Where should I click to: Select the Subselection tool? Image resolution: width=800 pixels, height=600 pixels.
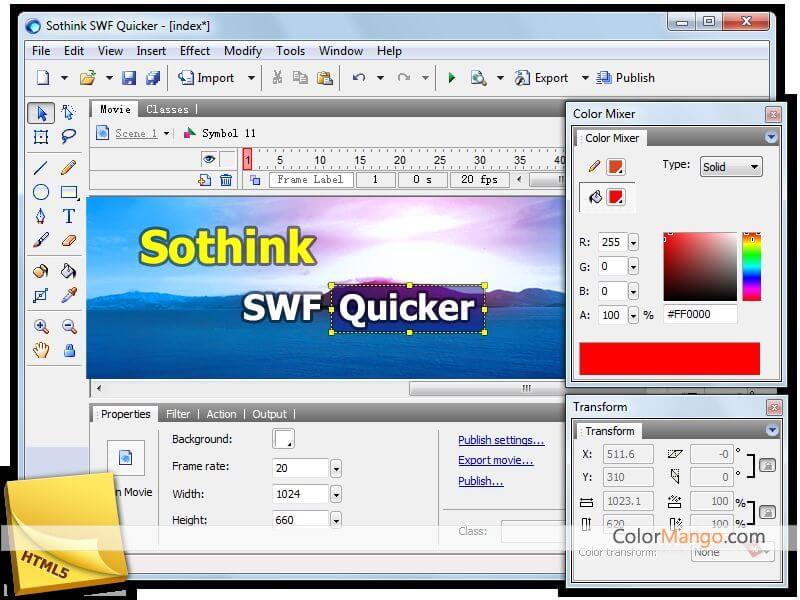pos(68,112)
